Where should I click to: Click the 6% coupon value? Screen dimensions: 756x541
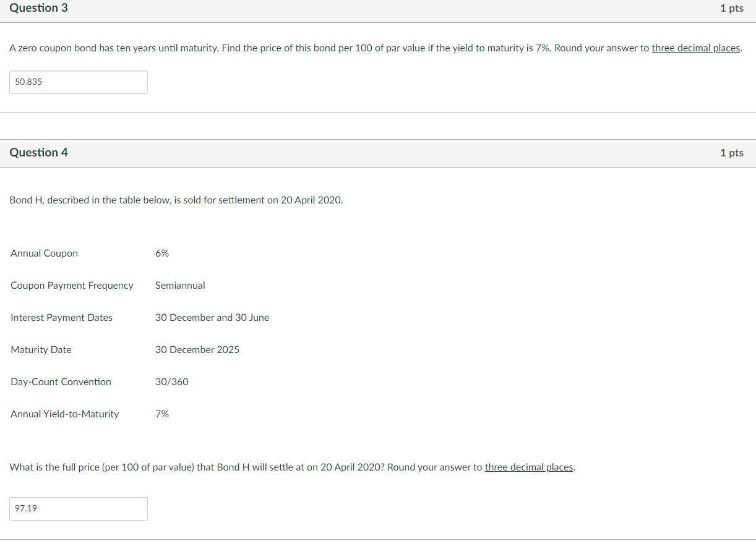[162, 253]
